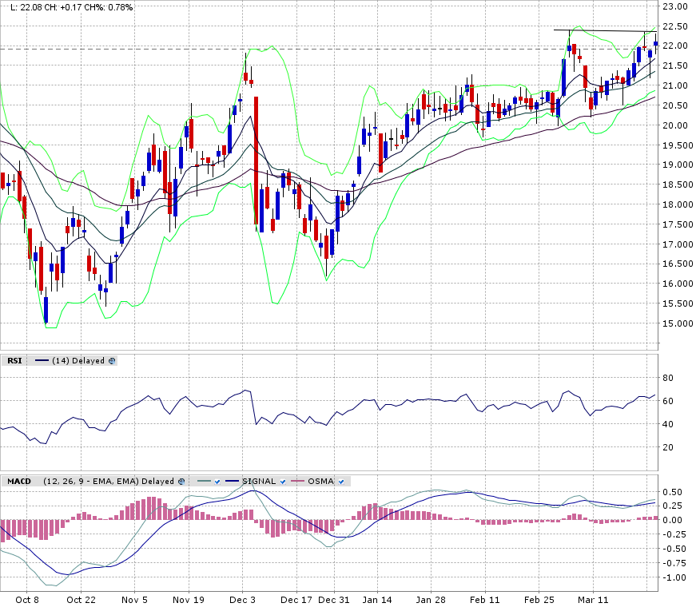Click the Dec 31 date label

pos(333,599)
